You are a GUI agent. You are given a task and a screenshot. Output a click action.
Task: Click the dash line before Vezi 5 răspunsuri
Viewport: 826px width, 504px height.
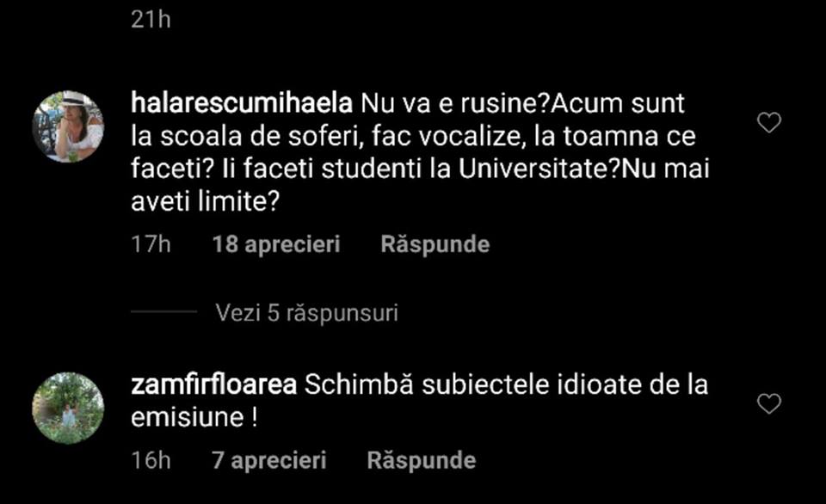163,313
